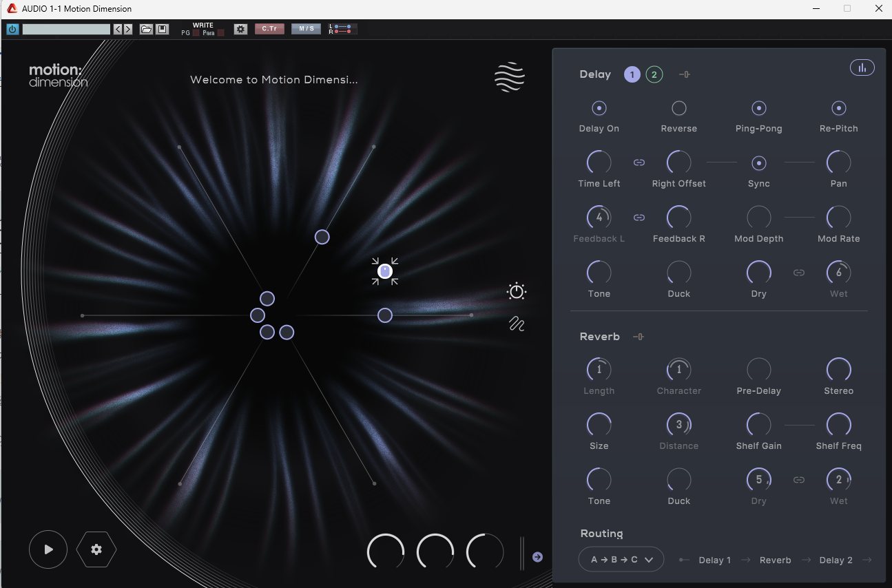Screen dimensions: 892x588
Task: Click the timer clock icon beside visualizer
Action: (517, 291)
